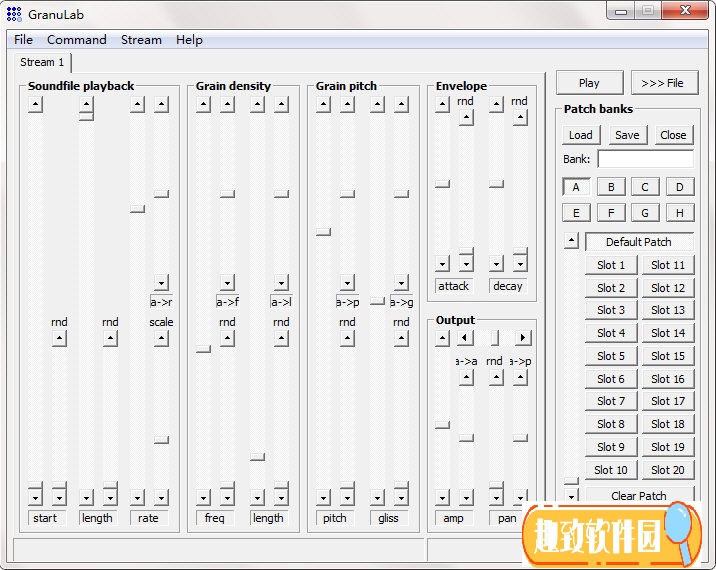Switch to the Stream 1 tab

[42, 62]
